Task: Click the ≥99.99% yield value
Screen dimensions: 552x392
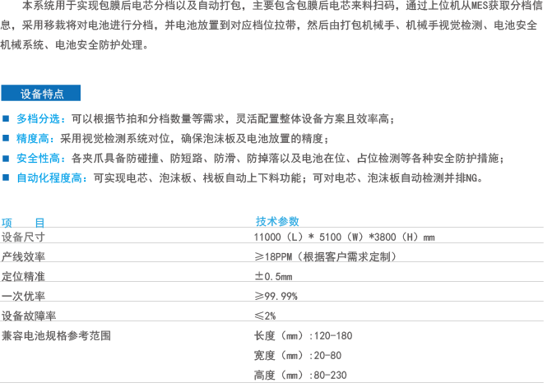Action: [276, 296]
